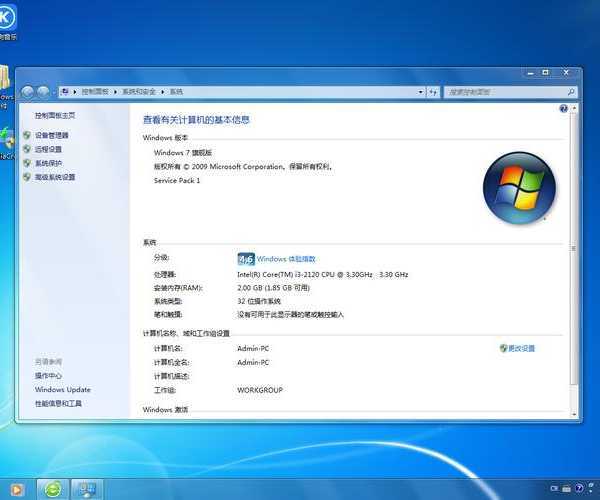The width and height of the screenshot is (600, 500).
Task: Open Windows Update link in sidebar
Action: 63,389
